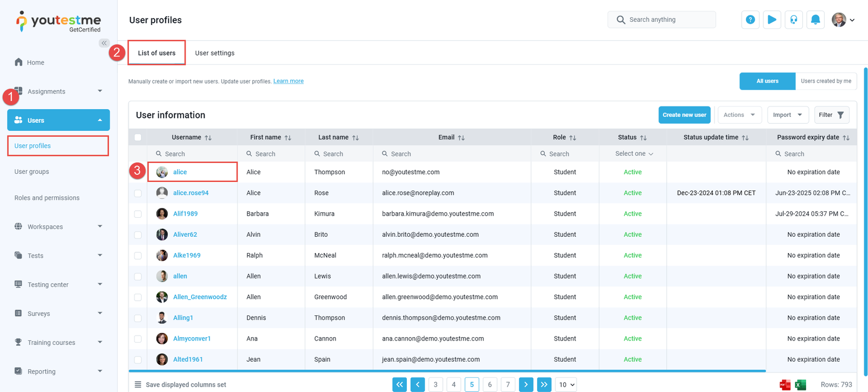Open the notifications bell

[x=815, y=20]
